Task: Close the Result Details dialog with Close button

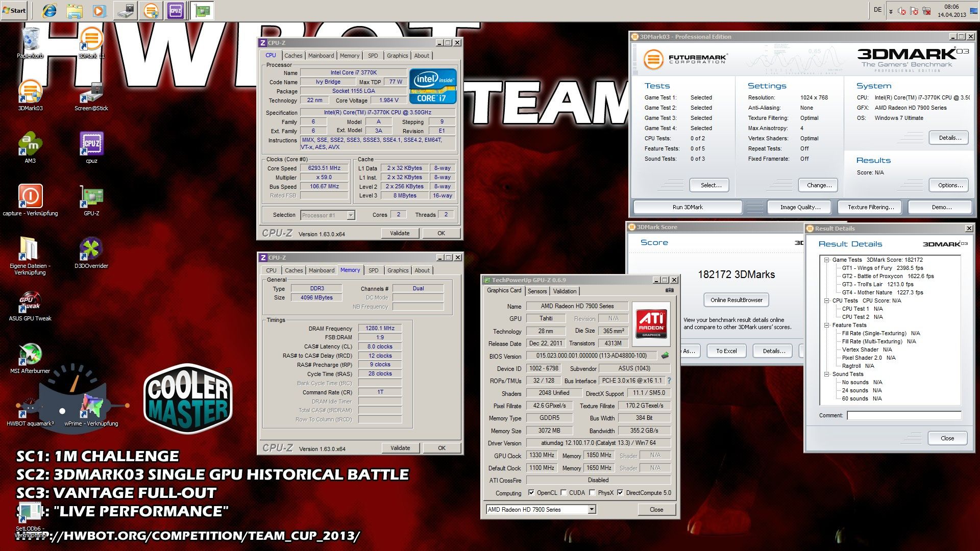Action: [947, 438]
